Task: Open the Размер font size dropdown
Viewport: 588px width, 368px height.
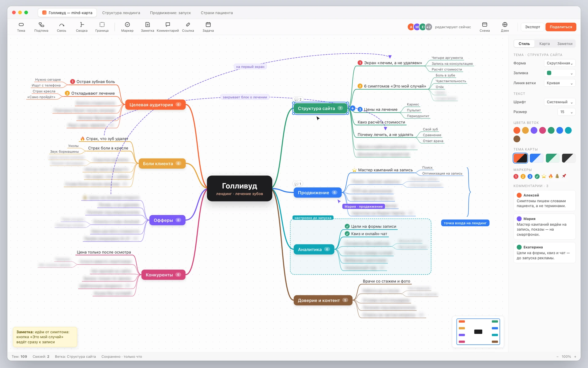Action: click(x=566, y=112)
